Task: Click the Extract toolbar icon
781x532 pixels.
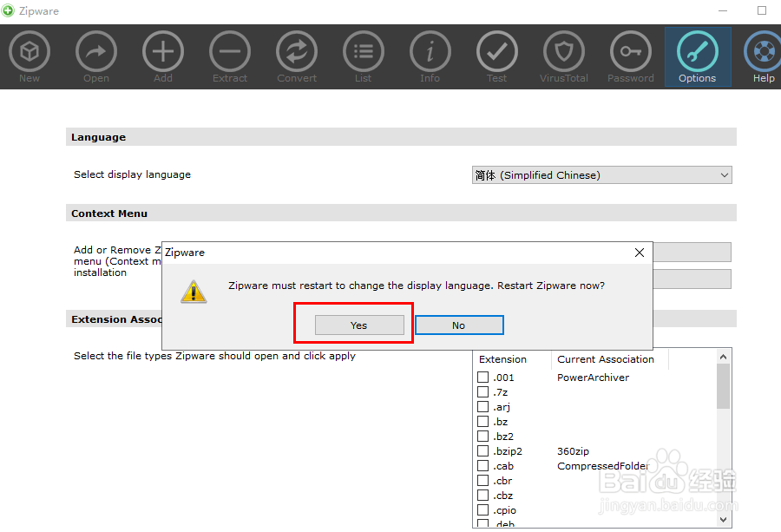Action: click(230, 52)
